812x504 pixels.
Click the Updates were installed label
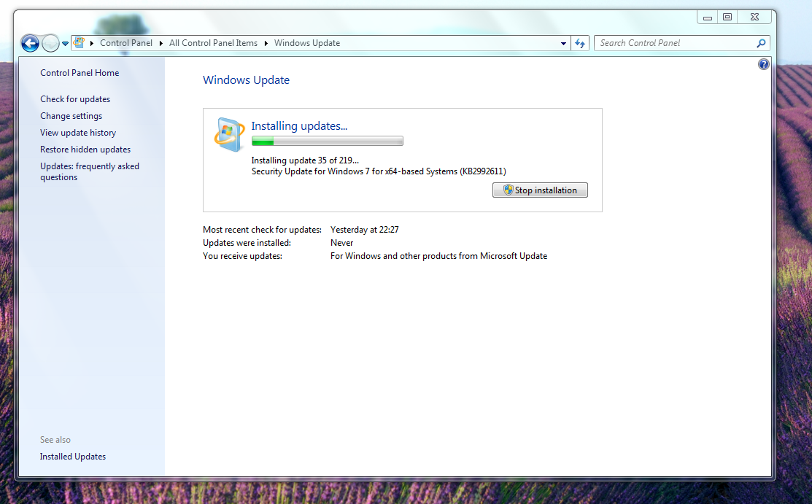tap(247, 243)
